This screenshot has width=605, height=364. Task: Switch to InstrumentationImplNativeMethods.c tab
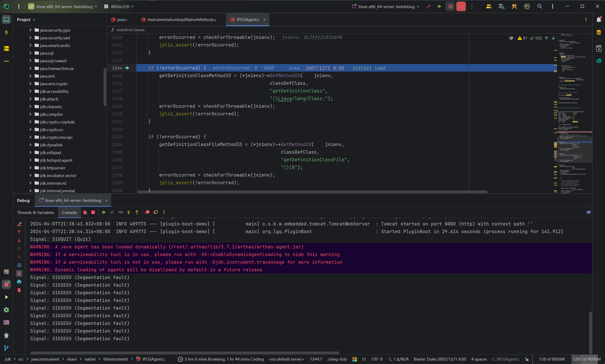pyautogui.click(x=179, y=20)
